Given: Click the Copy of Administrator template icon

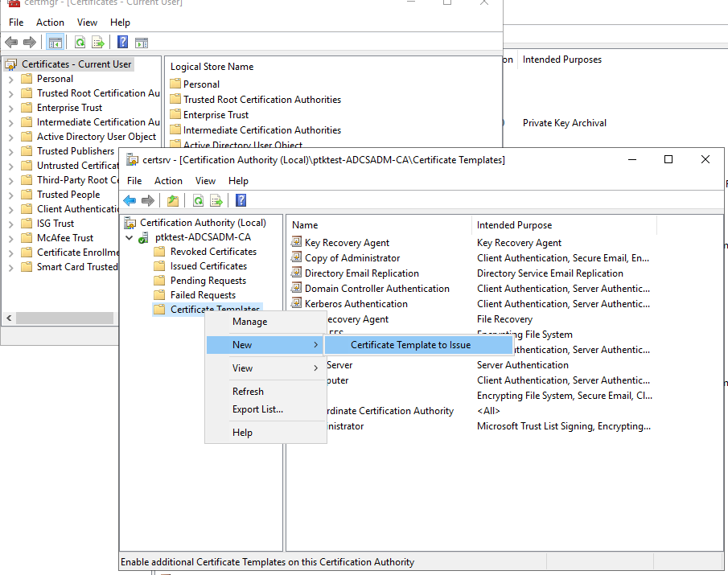Looking at the screenshot, I should tap(296, 257).
